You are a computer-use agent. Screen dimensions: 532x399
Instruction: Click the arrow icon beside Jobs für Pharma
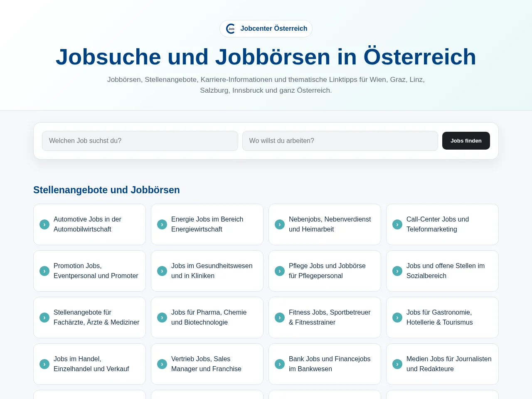[162, 318]
